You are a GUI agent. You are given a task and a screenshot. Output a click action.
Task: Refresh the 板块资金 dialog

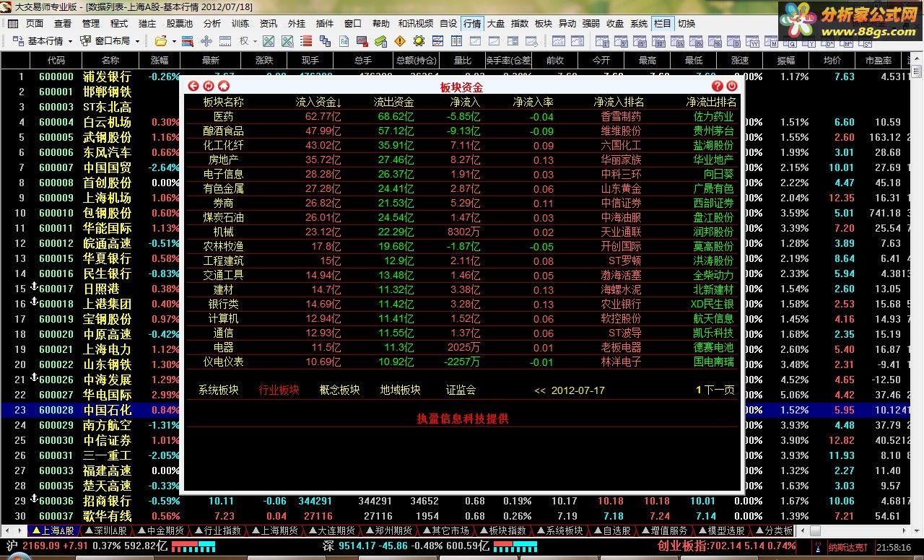tap(209, 86)
